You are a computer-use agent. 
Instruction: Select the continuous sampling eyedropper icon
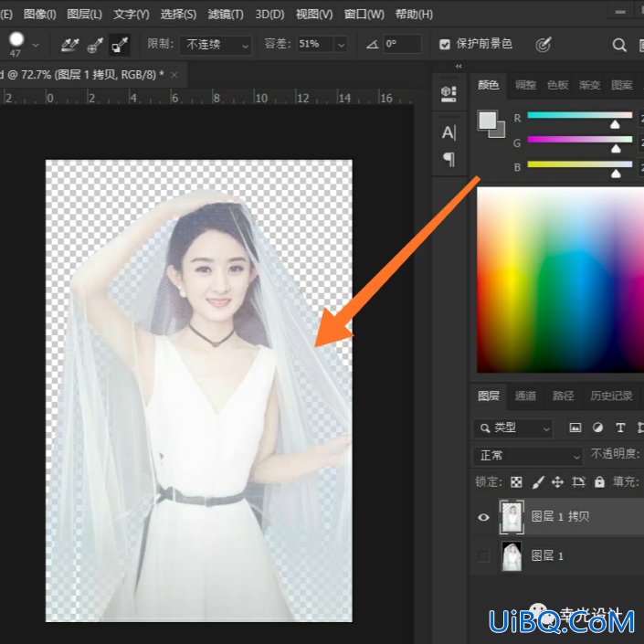tap(69, 45)
